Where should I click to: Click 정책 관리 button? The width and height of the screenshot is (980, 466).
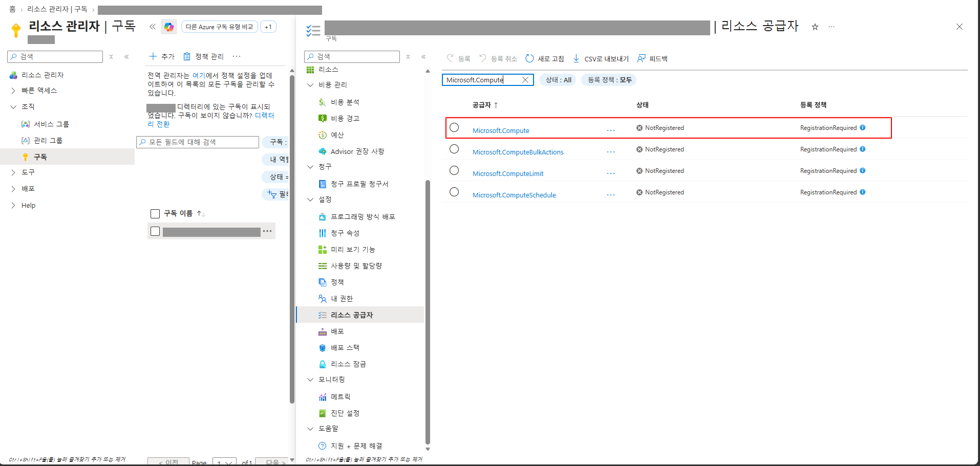(204, 56)
